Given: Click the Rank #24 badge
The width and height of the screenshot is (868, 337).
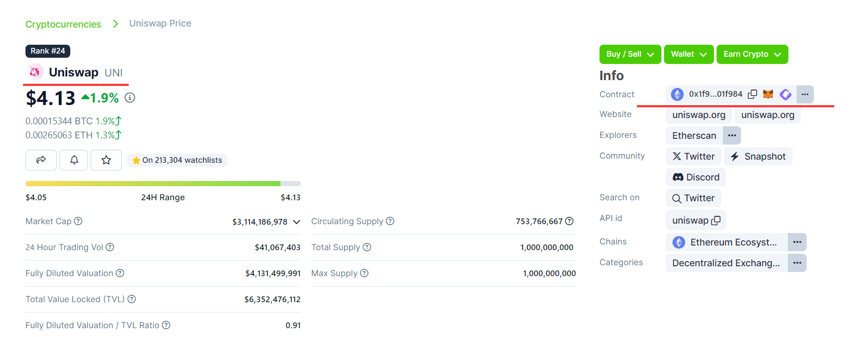Looking at the screenshot, I should [48, 51].
